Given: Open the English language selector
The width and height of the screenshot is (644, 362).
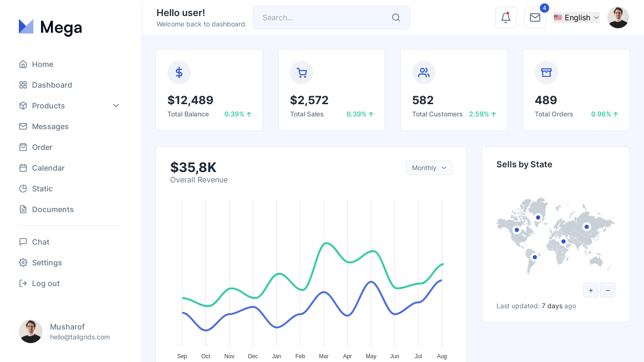Looking at the screenshot, I should click(577, 17).
